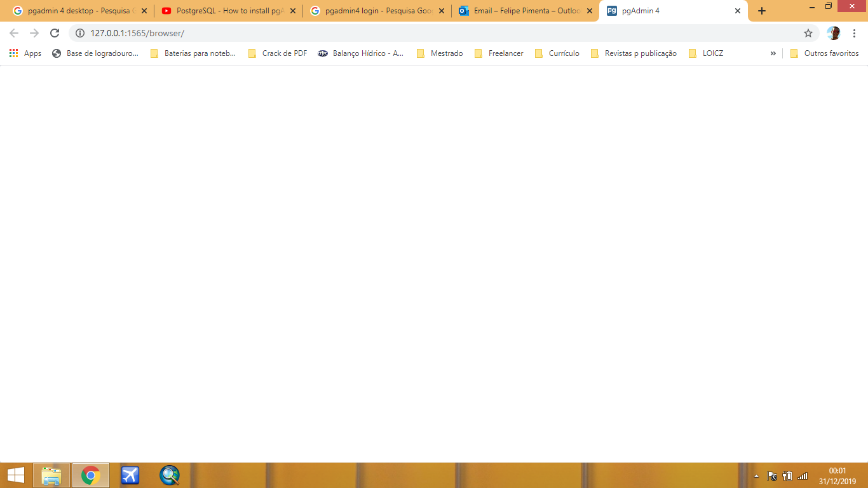Click the browser forward arrow

coord(34,33)
